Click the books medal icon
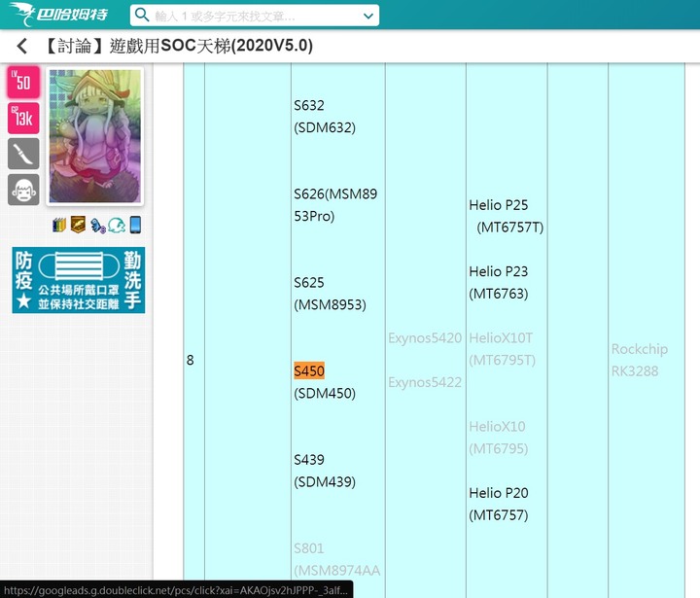The width and height of the screenshot is (700, 598). pyautogui.click(x=59, y=225)
